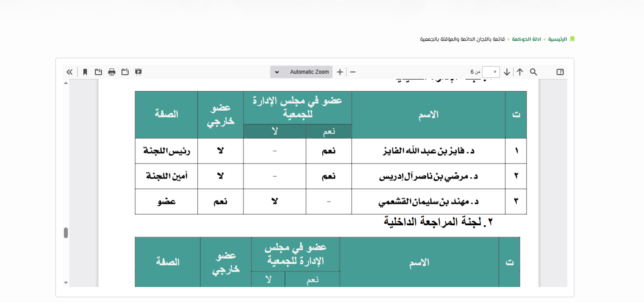
Task: Open the find-in-document search
Action: click(533, 72)
